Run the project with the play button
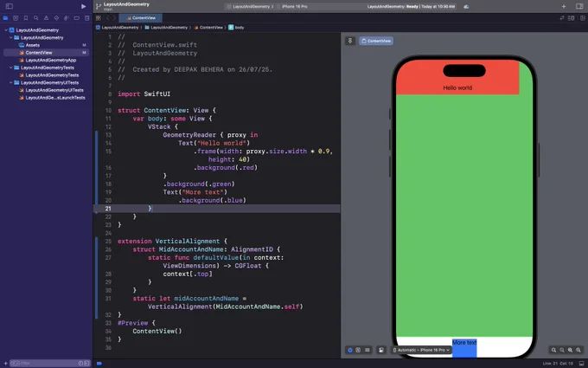Screen dimensions: 588x368 click(x=83, y=6)
